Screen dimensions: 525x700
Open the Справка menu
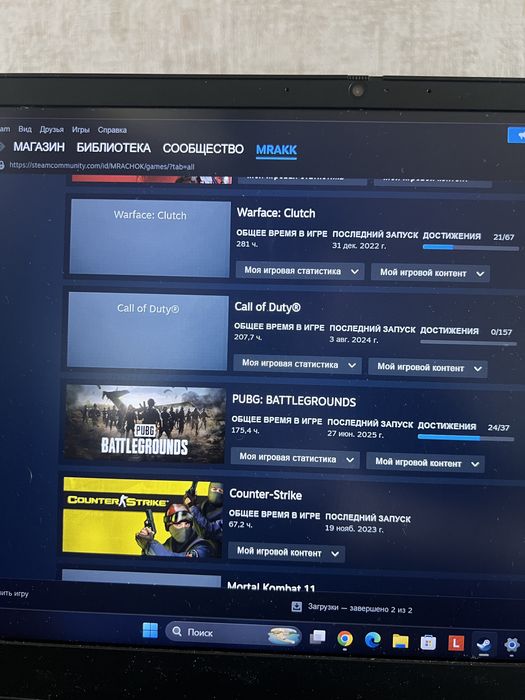[112, 130]
